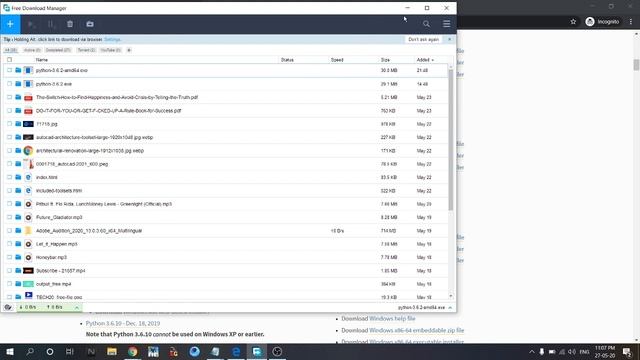Click the pause downloads toolbar icon
The image size is (640, 360).
51,24
